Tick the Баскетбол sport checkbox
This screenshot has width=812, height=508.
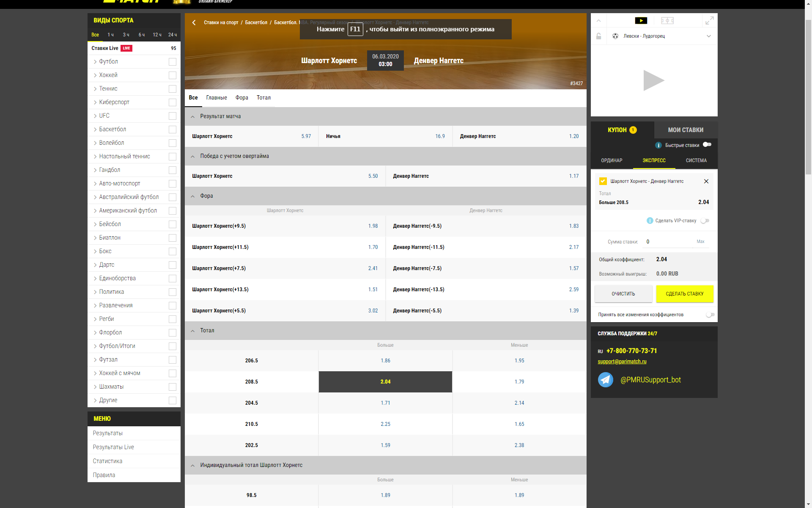click(173, 130)
